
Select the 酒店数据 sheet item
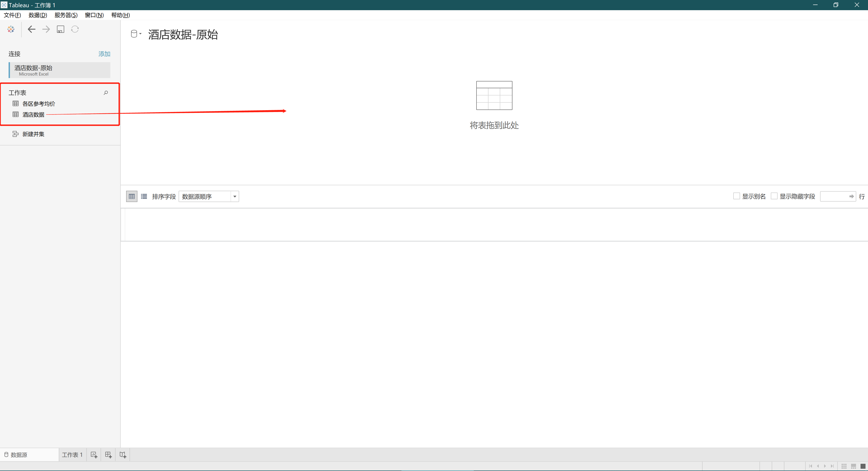click(33, 115)
